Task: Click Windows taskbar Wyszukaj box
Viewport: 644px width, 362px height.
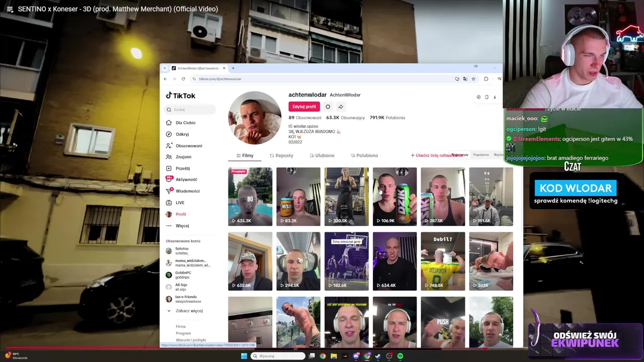Action: [x=279, y=356]
